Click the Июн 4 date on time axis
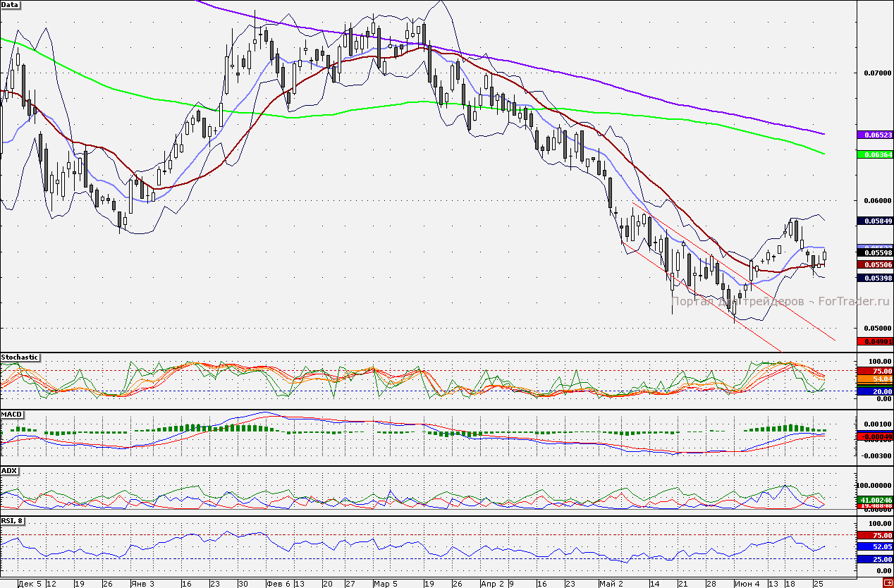 click(x=746, y=583)
